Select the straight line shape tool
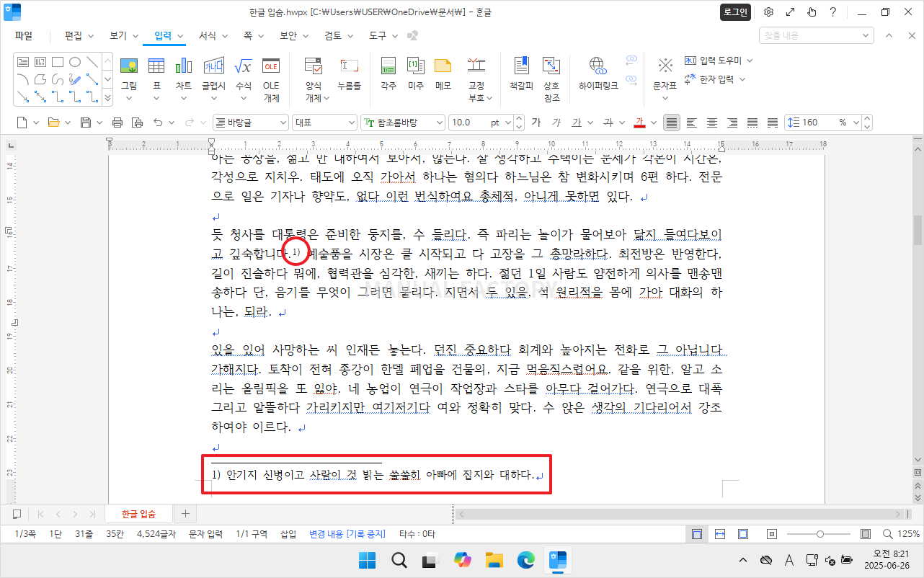 (92, 62)
